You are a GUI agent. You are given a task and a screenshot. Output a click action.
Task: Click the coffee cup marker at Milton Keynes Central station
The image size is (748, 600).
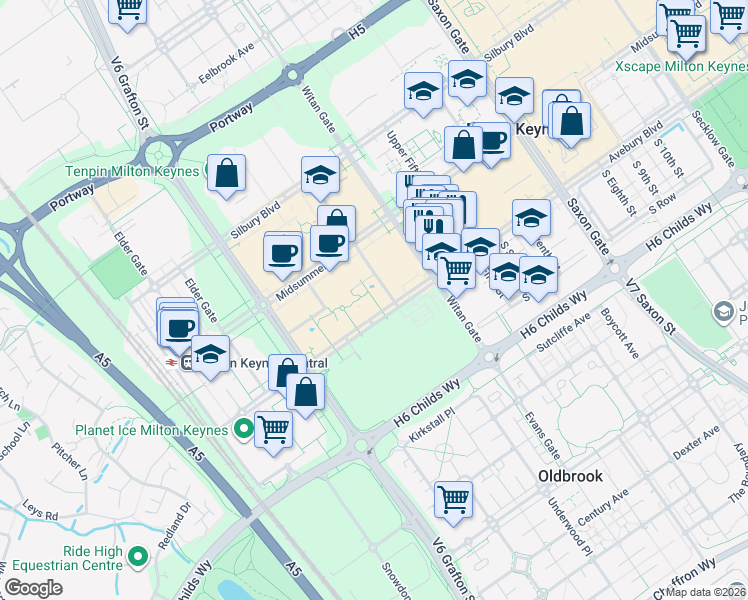[x=179, y=330]
